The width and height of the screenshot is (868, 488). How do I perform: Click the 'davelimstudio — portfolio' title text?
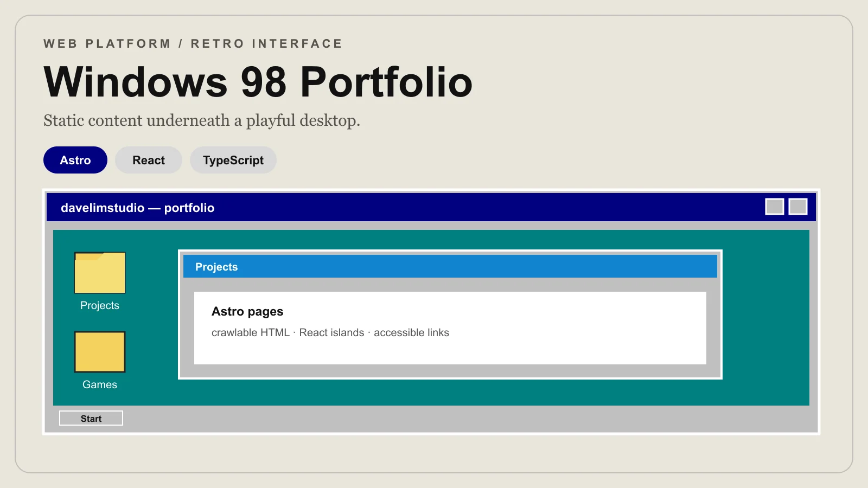(138, 208)
